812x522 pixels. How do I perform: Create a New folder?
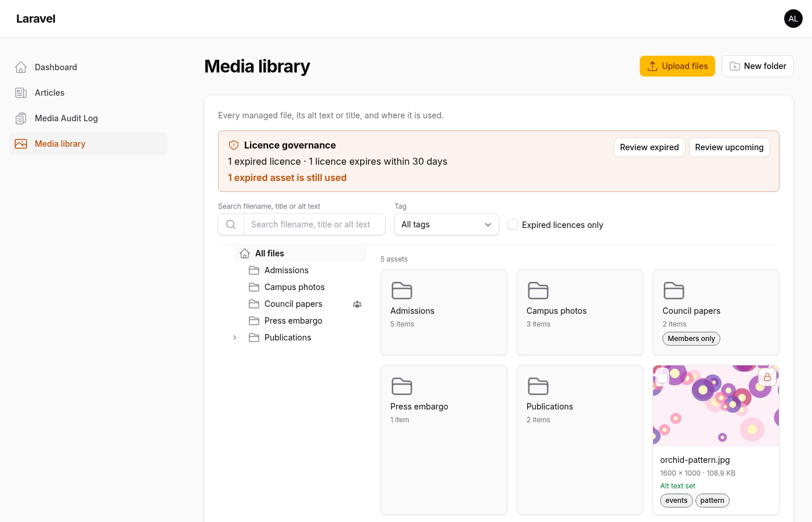coord(757,66)
